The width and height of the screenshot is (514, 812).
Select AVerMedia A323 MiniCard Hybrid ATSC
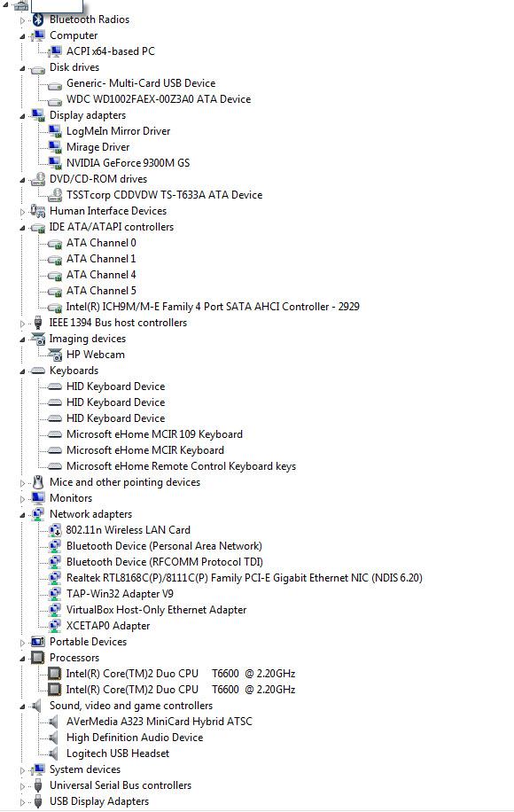point(159,722)
